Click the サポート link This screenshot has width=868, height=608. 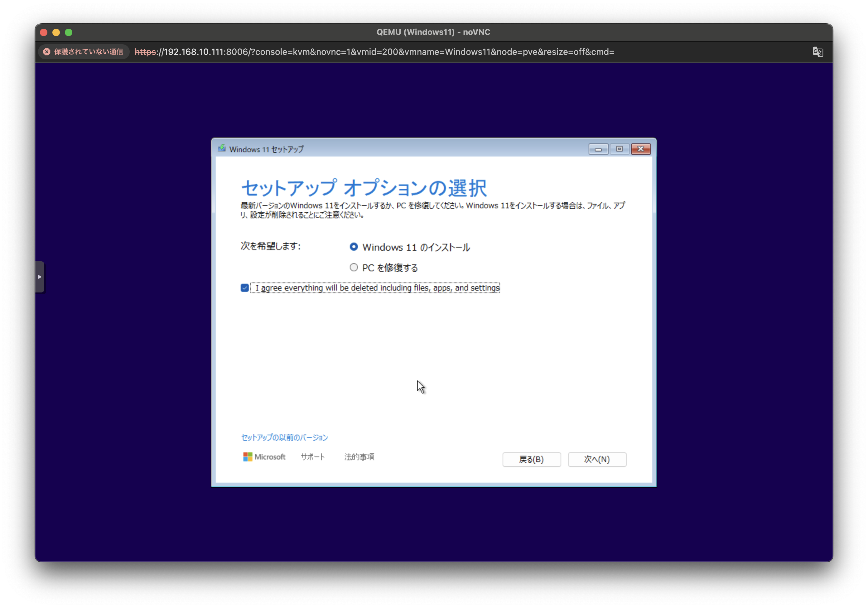[x=312, y=457]
